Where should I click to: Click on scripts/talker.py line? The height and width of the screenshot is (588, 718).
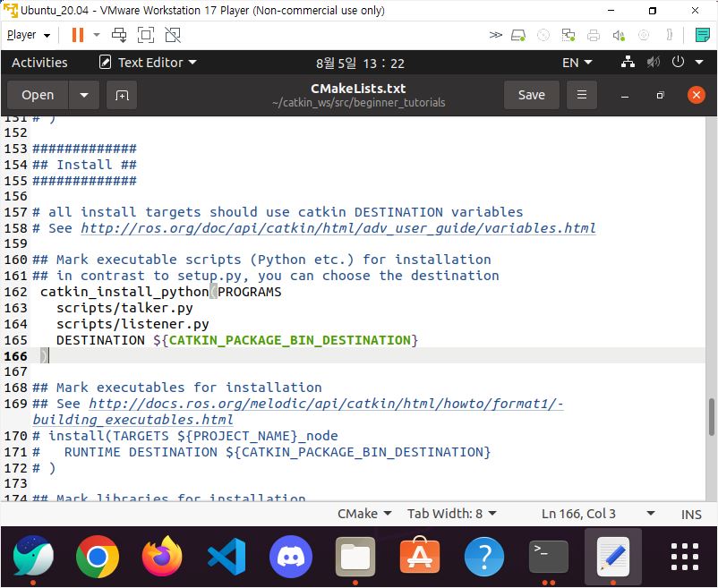pyautogui.click(x=124, y=308)
